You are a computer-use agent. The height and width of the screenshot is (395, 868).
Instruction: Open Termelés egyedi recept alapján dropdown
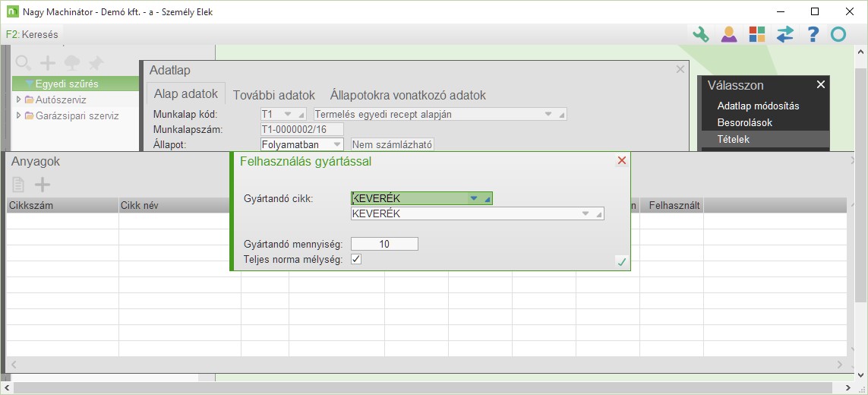(x=548, y=114)
